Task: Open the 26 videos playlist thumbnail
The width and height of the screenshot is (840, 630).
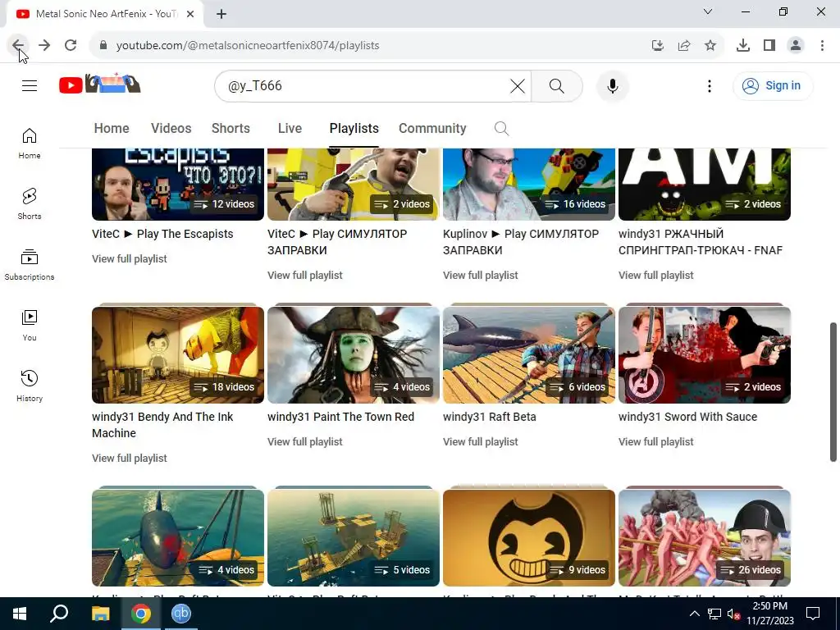Action: pyautogui.click(x=705, y=538)
